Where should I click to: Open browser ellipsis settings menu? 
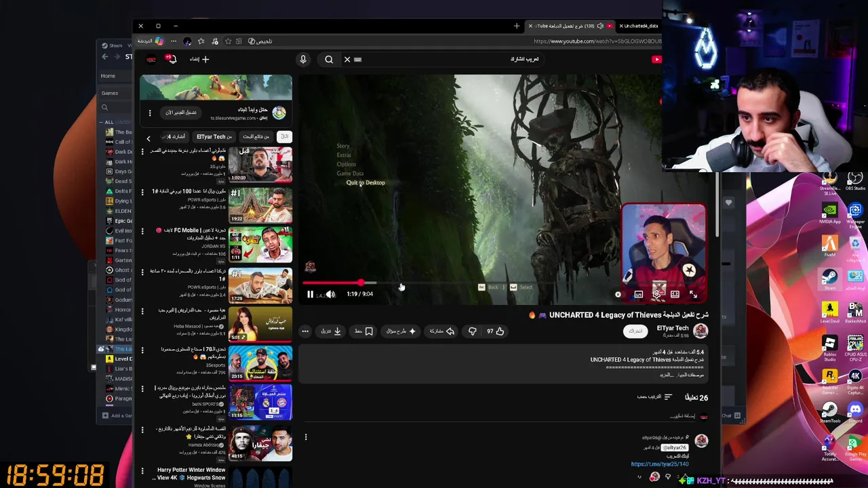[x=173, y=41]
